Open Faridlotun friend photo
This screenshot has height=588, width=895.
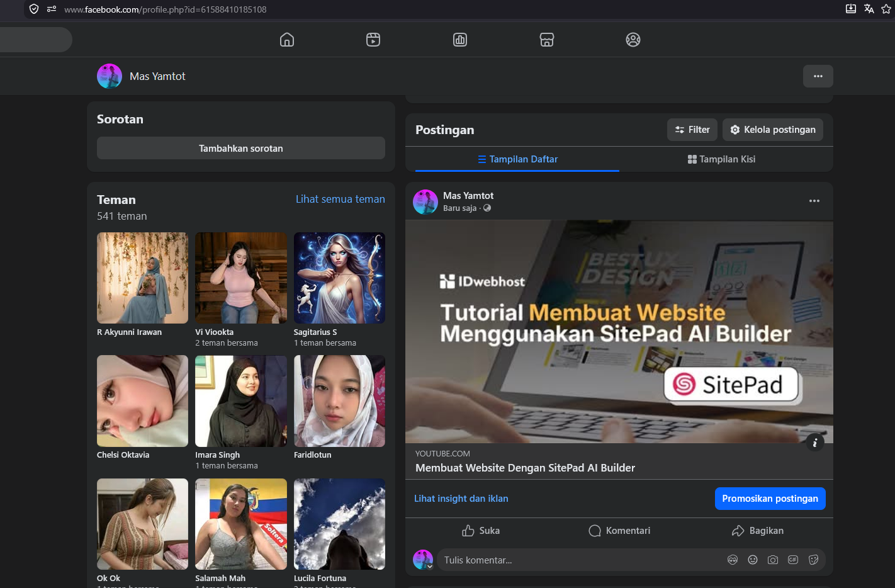coord(339,401)
